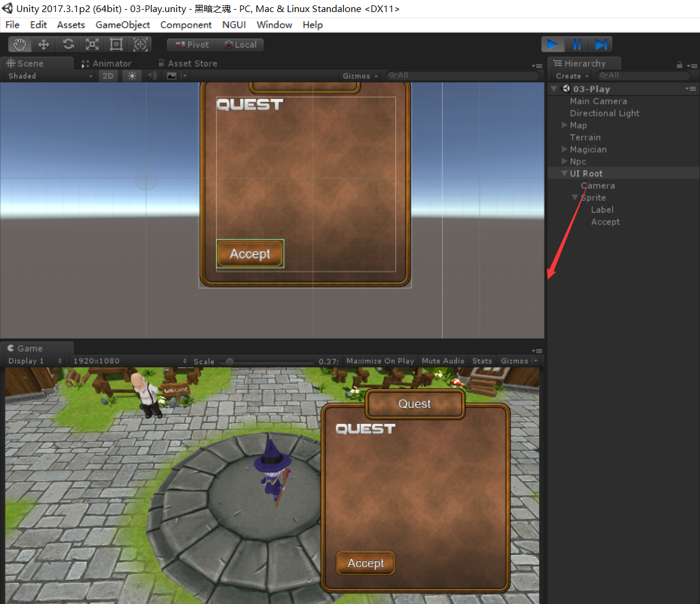Switch to the Scene tab

pos(37,63)
